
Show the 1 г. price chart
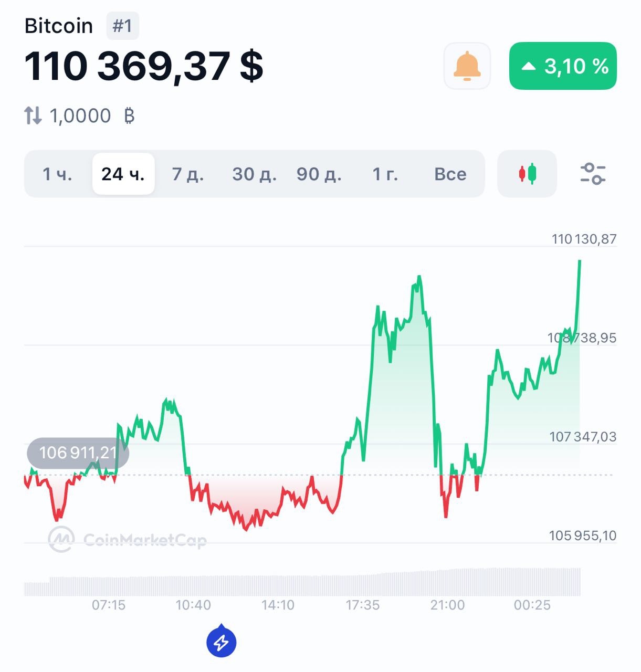[x=385, y=174]
